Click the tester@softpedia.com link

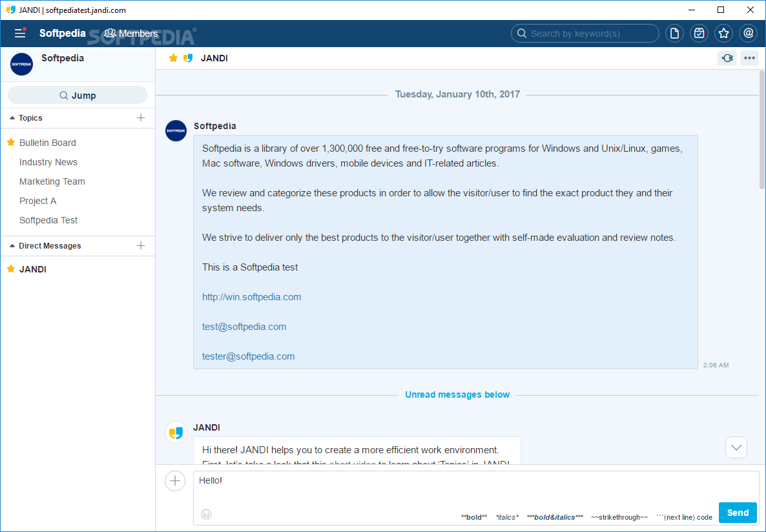[x=248, y=356]
